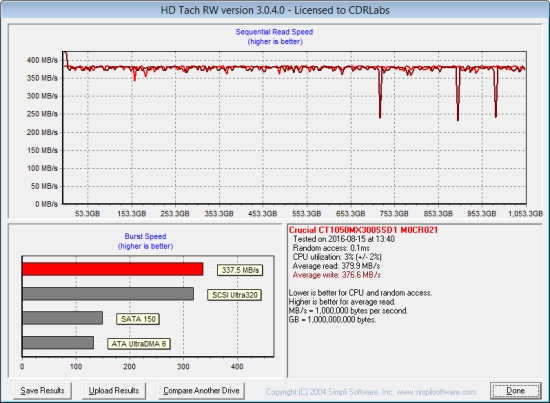Click the 337.5 MB/s value label
Image resolution: width=550 pixels, height=403 pixels.
click(x=240, y=270)
